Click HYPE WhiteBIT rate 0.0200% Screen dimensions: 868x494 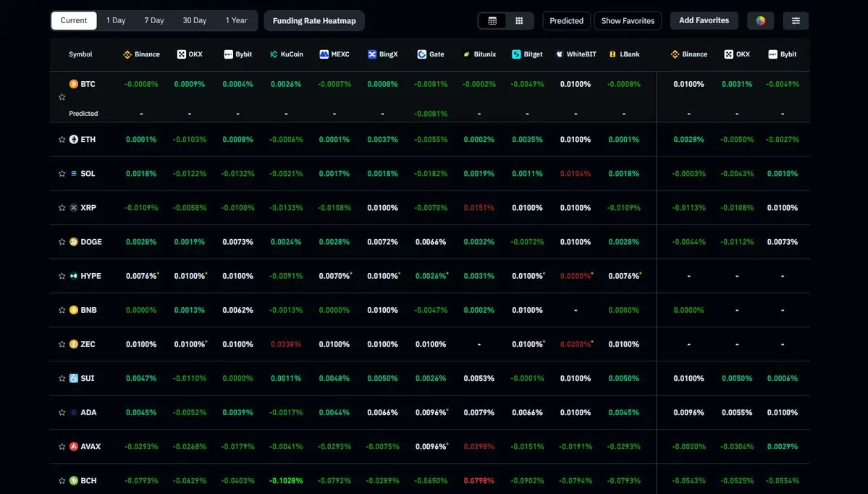pos(576,276)
